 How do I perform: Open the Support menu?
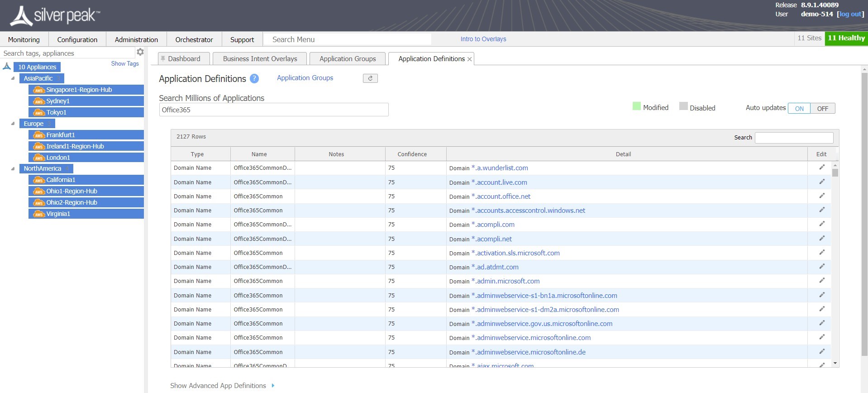(242, 39)
